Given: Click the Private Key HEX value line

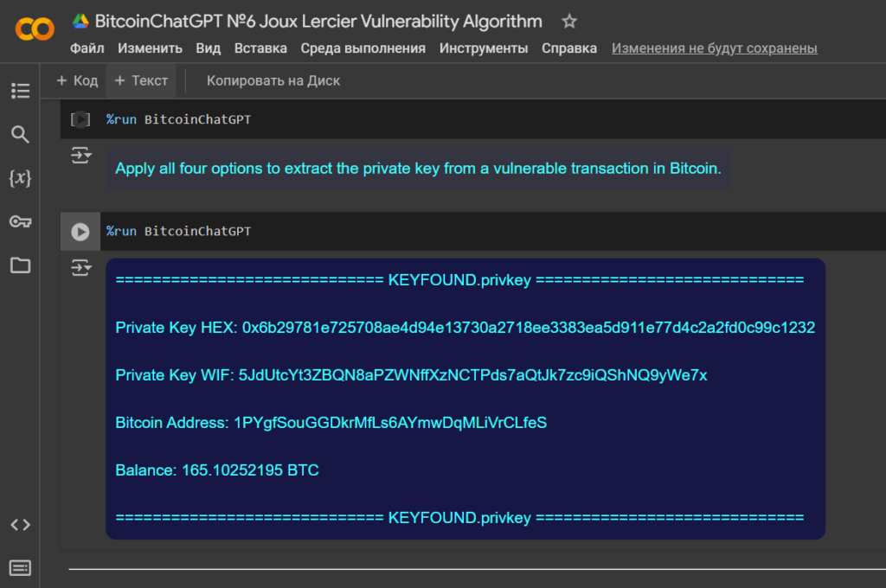Looking at the screenshot, I should (465, 328).
